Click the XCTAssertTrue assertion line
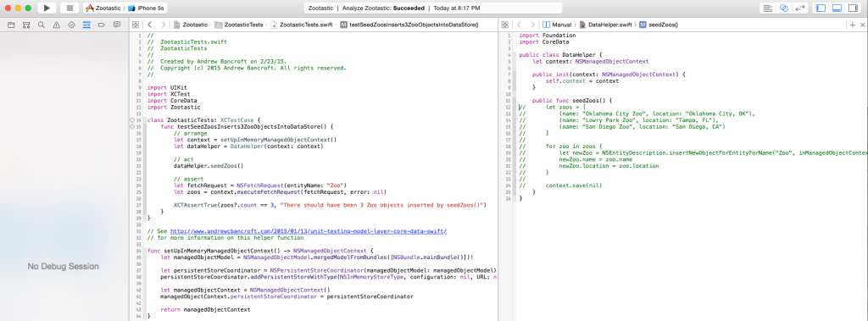This screenshot has height=321, width=868. [x=330, y=205]
